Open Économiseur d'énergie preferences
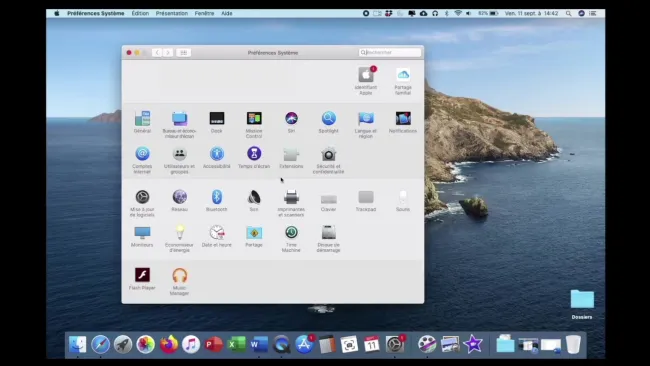650x366 pixels. tap(179, 233)
